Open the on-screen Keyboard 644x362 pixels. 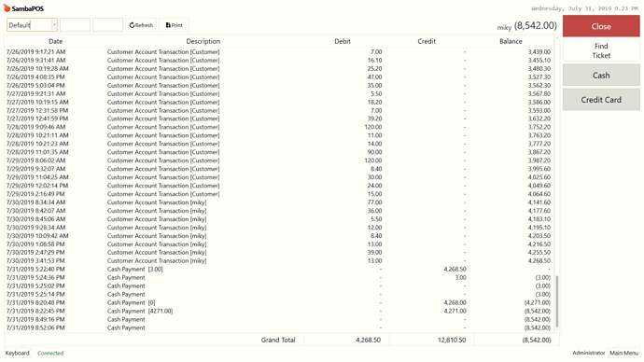(17, 353)
